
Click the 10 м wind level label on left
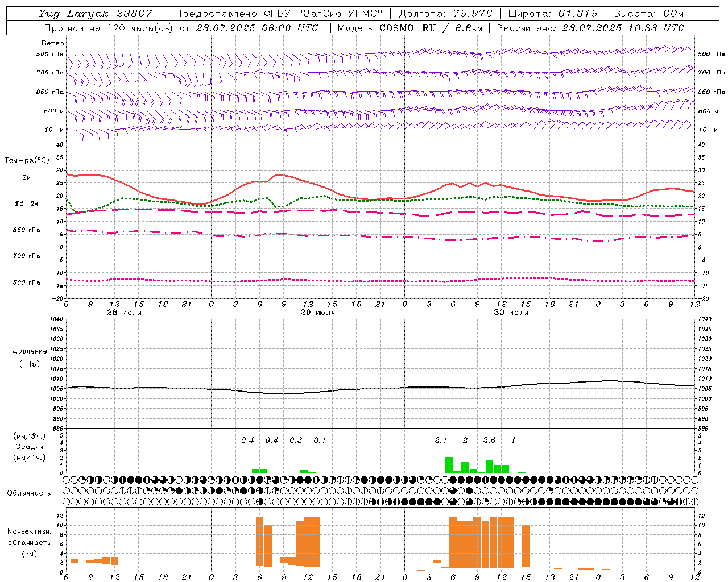point(55,130)
